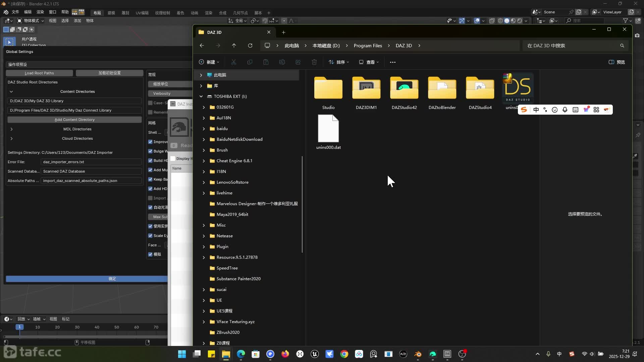Refresh the DAZ 3D folder view
Image resolution: width=644 pixels, height=362 pixels.
[x=250, y=46]
